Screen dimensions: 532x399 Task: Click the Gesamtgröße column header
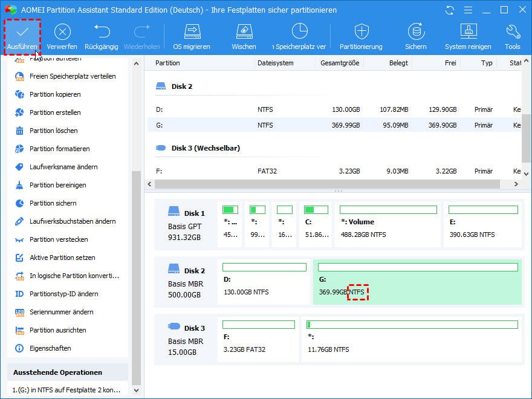(339, 63)
